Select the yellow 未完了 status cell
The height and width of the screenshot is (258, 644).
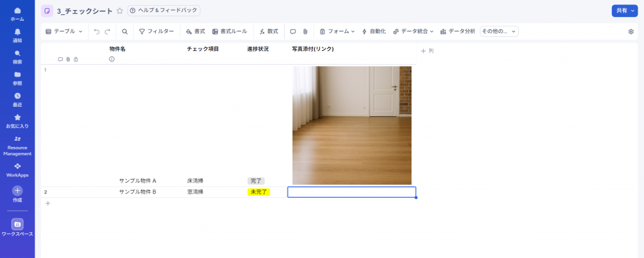tap(258, 192)
